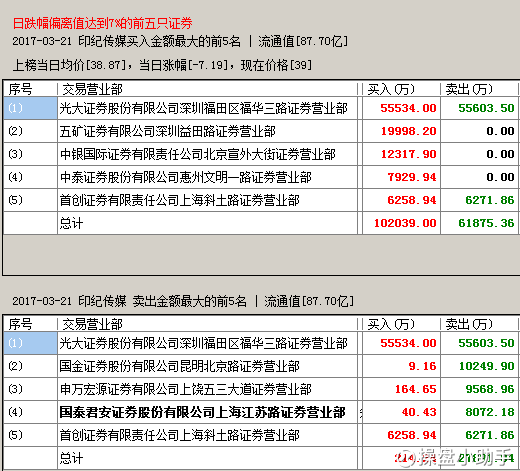The width and height of the screenshot is (520, 471).
Task: Select 五矿证券 深圳益田路 row
Action: point(261,131)
